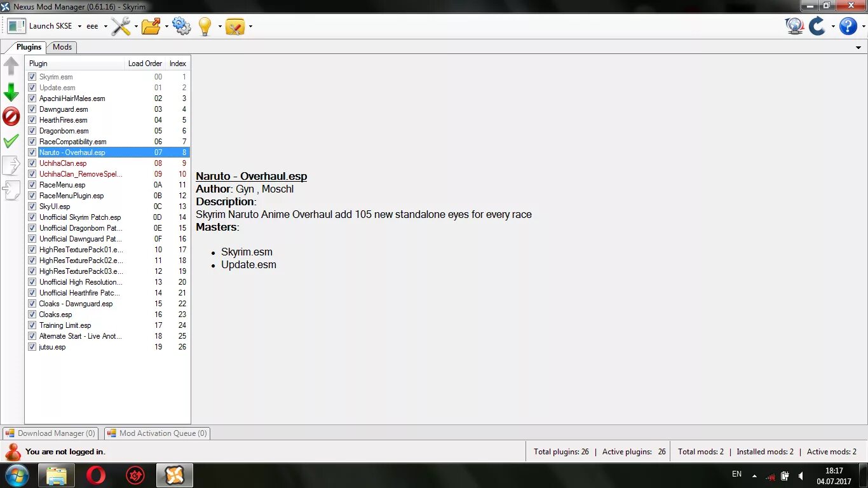
Task: Click the red user login status icon
Action: click(13, 452)
